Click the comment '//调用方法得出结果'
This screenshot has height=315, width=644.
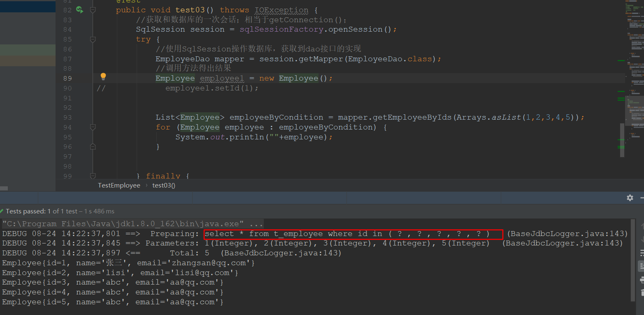pos(193,68)
